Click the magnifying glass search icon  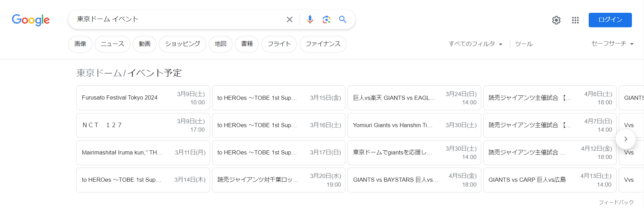pyautogui.click(x=343, y=19)
